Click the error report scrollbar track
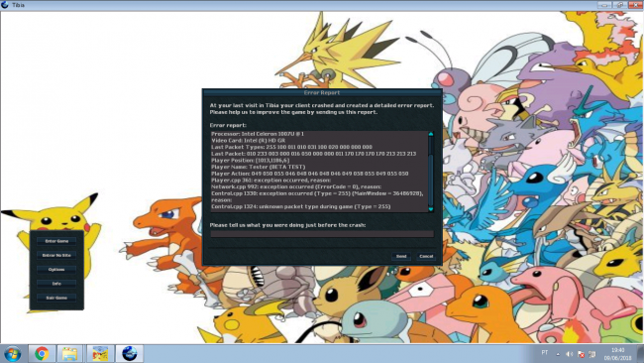 (x=431, y=172)
